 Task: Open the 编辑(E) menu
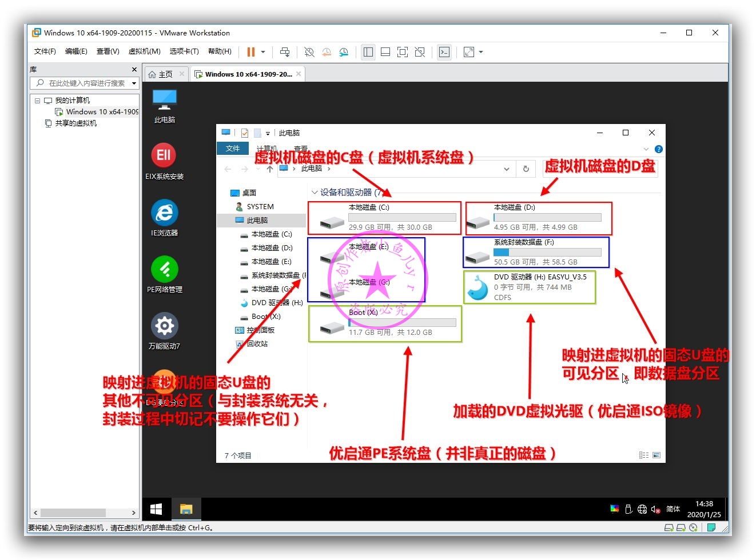pos(76,51)
